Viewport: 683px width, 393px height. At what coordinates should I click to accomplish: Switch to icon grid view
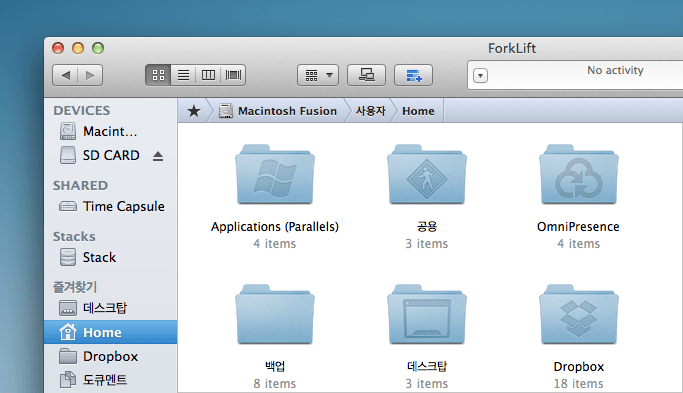(x=158, y=75)
